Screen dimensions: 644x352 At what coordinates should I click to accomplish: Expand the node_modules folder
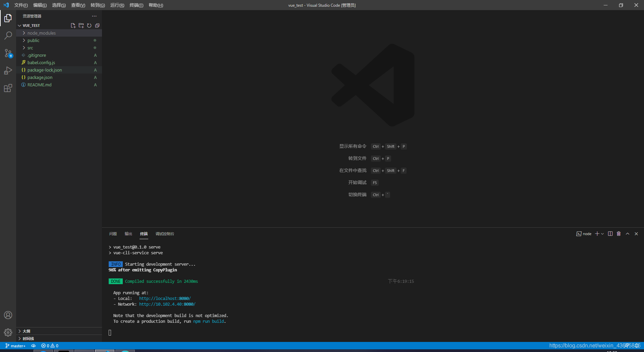click(x=59, y=33)
